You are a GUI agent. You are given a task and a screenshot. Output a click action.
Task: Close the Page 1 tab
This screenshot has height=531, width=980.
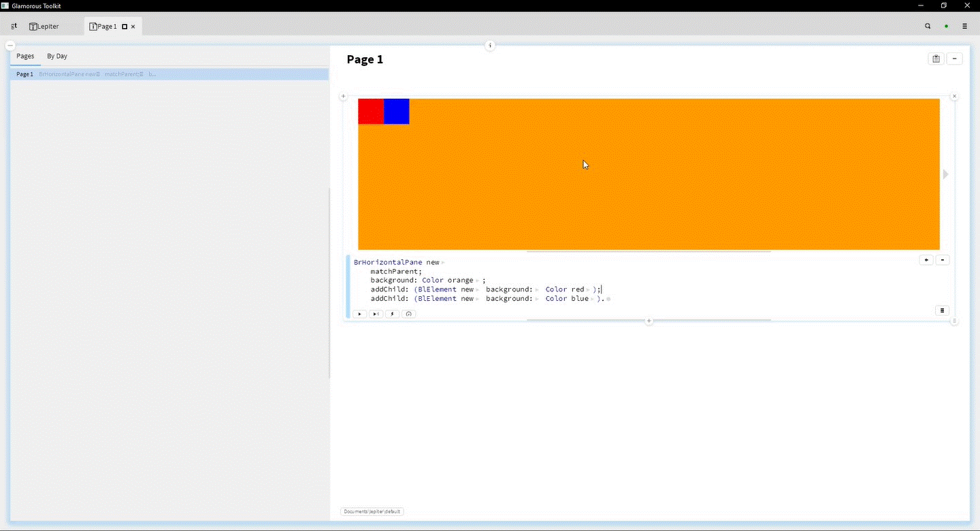tap(133, 27)
